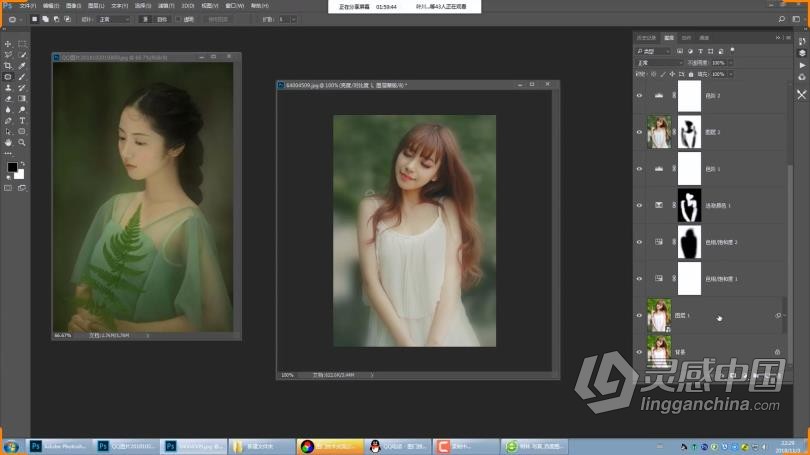Select the Clone Stamp tool

pos(8,88)
